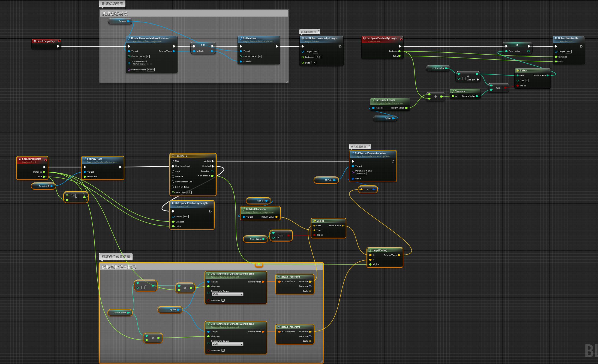Click the greater-or-equal comparison node

click(x=498, y=88)
